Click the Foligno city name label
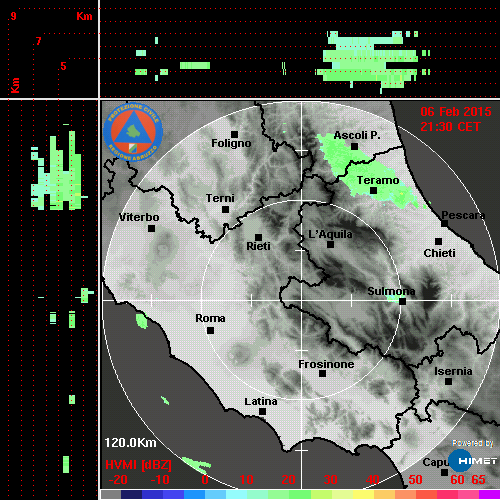 coord(231,143)
